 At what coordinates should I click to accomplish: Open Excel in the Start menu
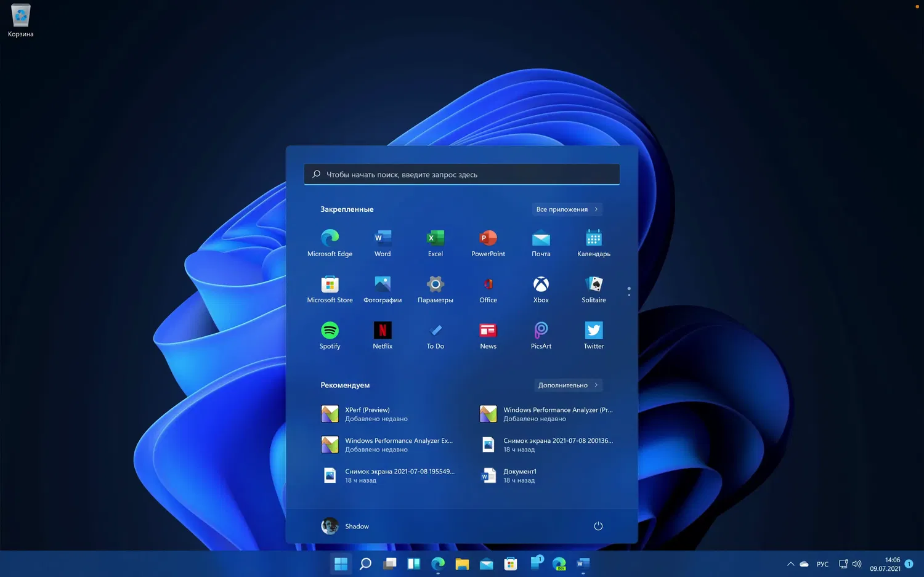coord(436,243)
